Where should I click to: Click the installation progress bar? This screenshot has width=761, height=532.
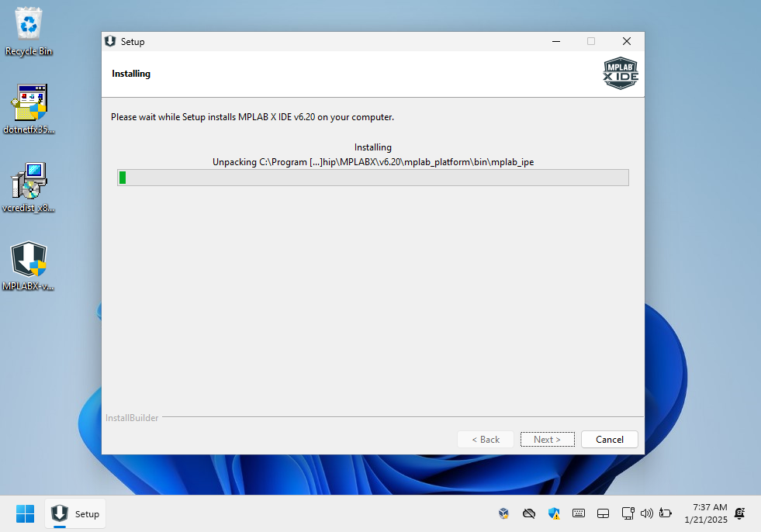372,178
